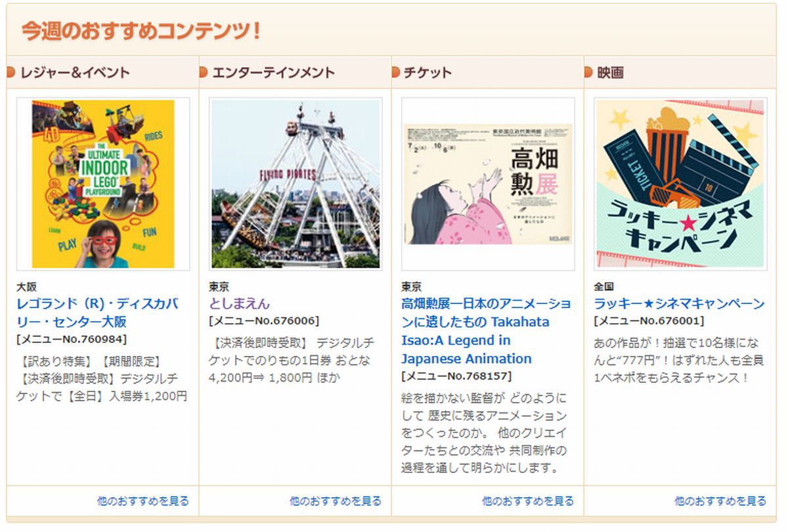Open the としまえん link
The height and width of the screenshot is (532, 788).
tap(240, 303)
